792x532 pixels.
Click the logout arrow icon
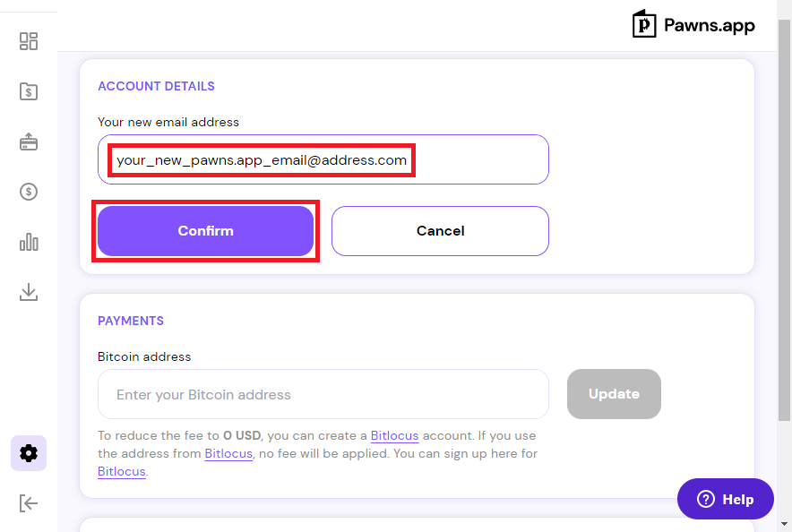point(29,503)
